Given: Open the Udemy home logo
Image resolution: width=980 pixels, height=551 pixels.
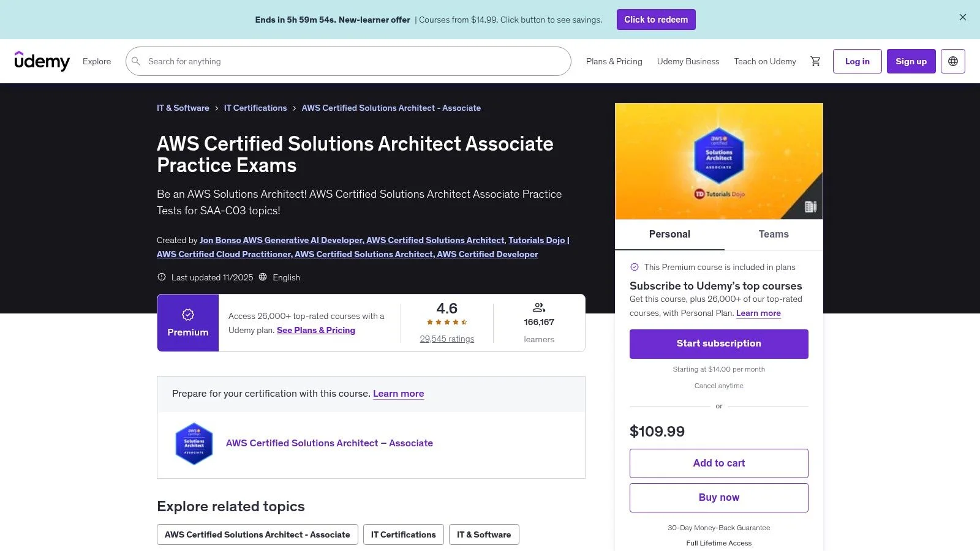Looking at the screenshot, I should pyautogui.click(x=42, y=61).
